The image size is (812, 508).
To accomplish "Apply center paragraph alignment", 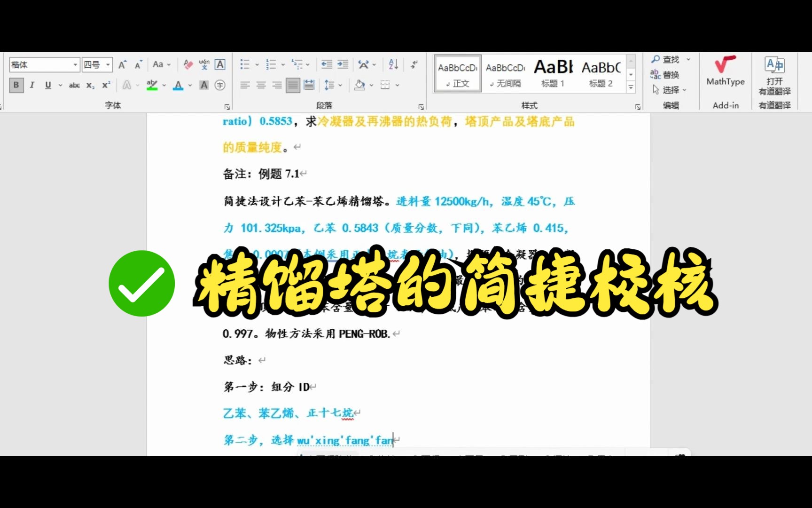I will [260, 85].
